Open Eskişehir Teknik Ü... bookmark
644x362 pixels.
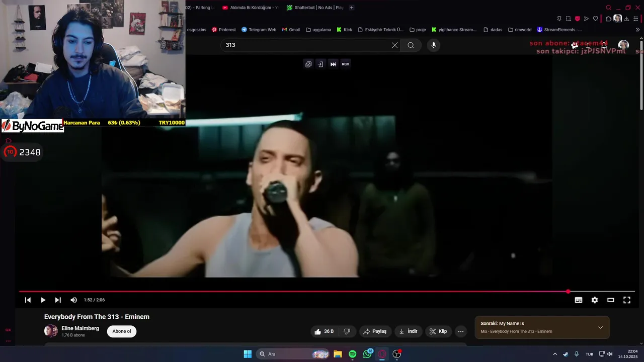click(x=381, y=30)
